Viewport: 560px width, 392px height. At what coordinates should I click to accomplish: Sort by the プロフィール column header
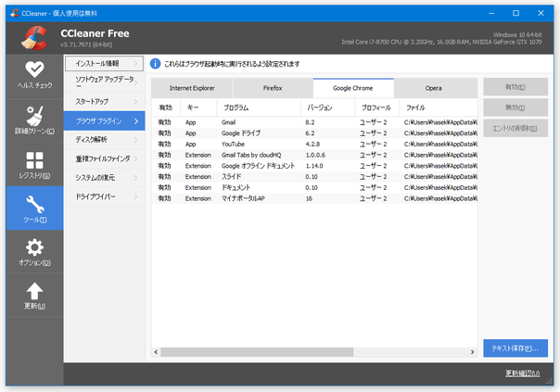(x=376, y=107)
